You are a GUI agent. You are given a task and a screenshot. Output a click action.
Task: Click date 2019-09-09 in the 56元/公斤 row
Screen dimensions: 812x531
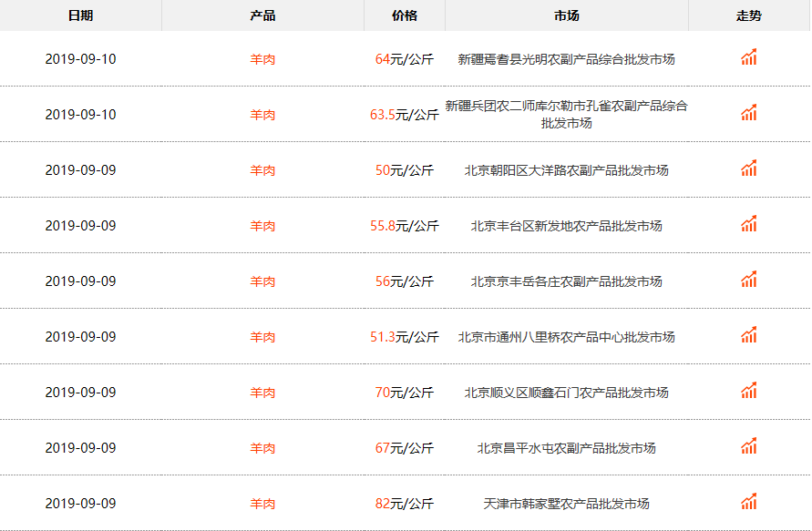click(81, 281)
